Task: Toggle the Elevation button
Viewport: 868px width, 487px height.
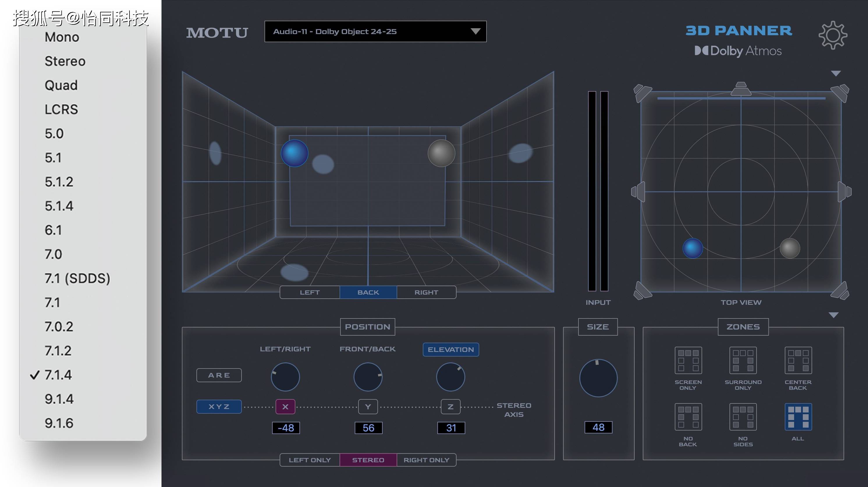Action: tap(451, 350)
